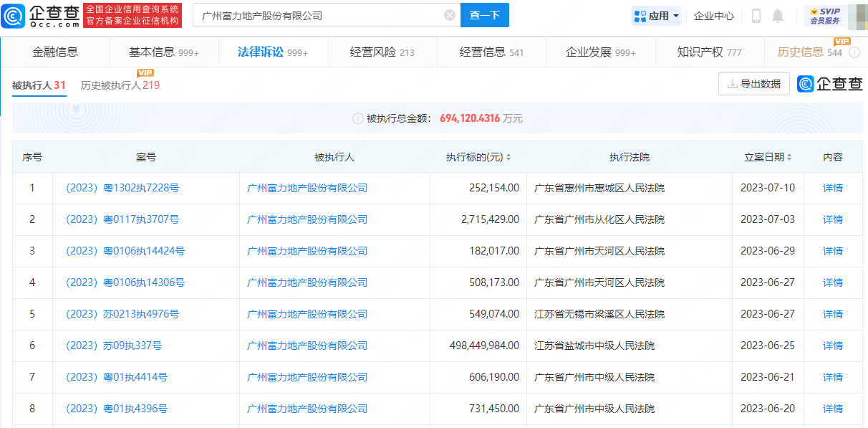The width and height of the screenshot is (868, 428).
Task: Open 历史被执行人 219 sub-tab
Action: coord(120,85)
